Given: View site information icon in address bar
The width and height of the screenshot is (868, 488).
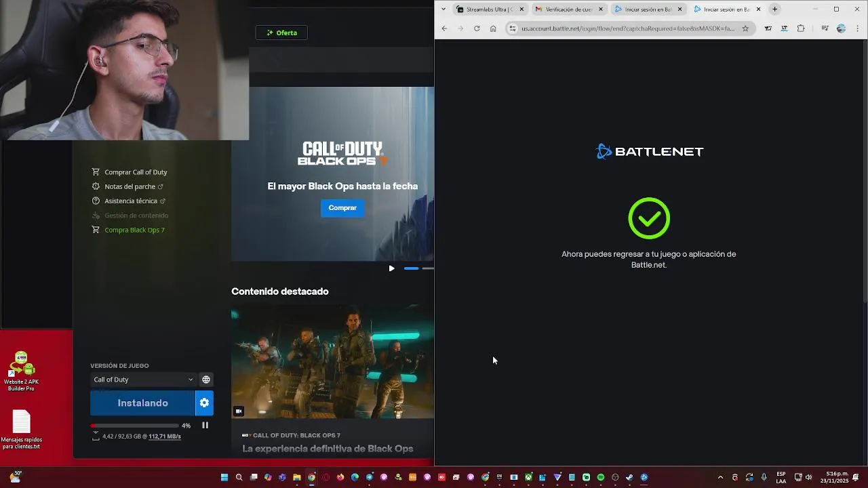Looking at the screenshot, I should [513, 28].
